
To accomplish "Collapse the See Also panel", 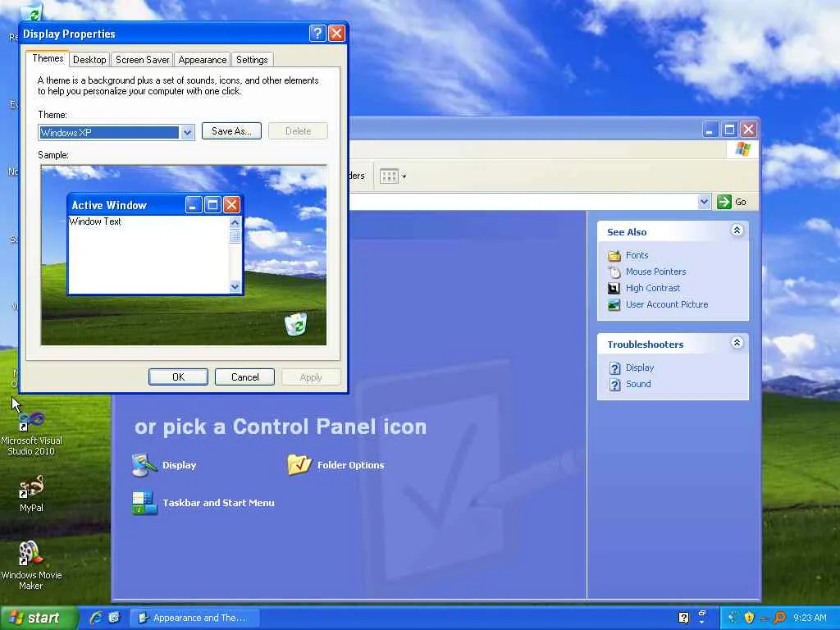I will [x=737, y=231].
